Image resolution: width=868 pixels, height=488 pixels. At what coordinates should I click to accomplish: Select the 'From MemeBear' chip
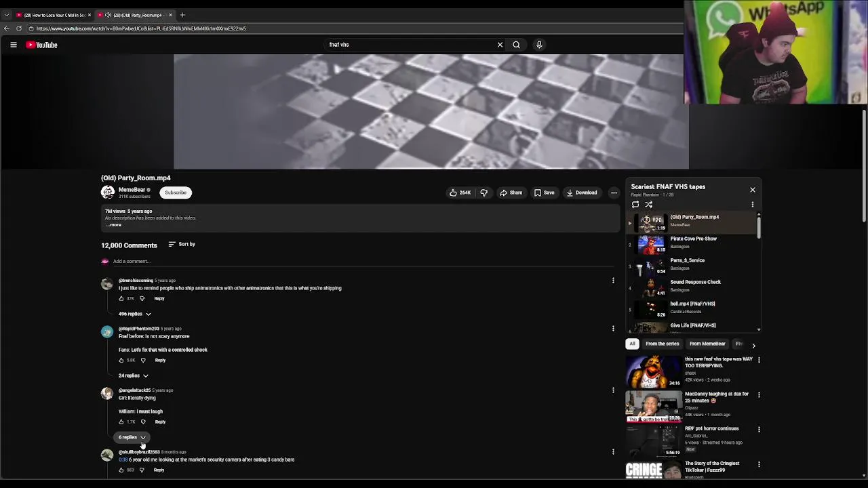coord(707,344)
